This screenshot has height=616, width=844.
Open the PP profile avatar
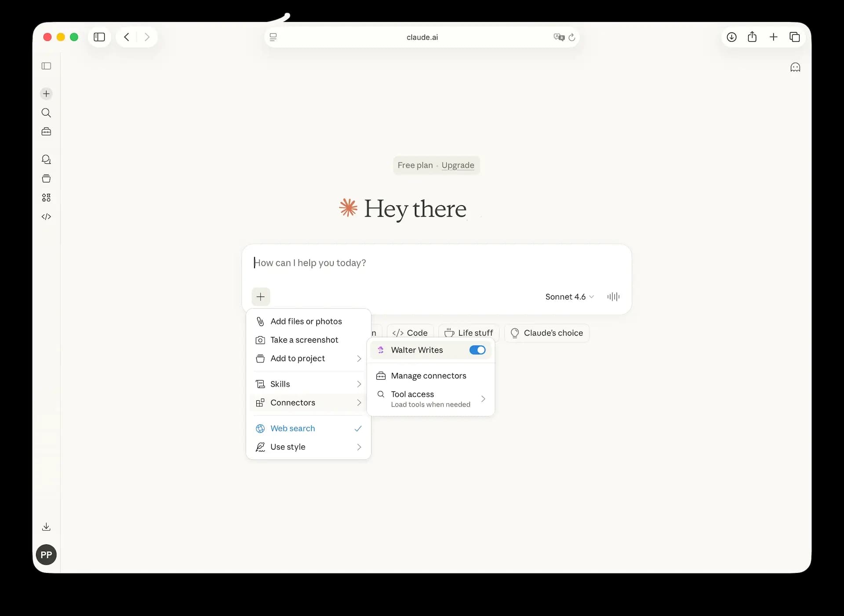(x=46, y=555)
